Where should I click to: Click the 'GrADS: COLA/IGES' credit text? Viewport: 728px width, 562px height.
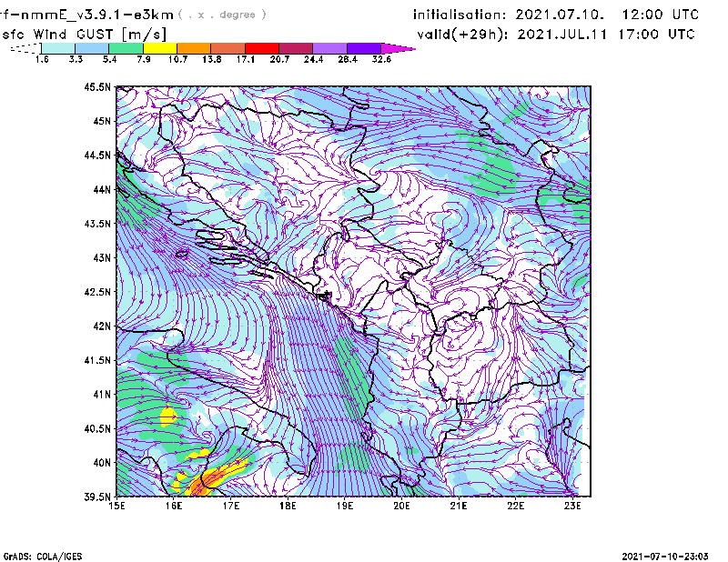pyautogui.click(x=43, y=557)
